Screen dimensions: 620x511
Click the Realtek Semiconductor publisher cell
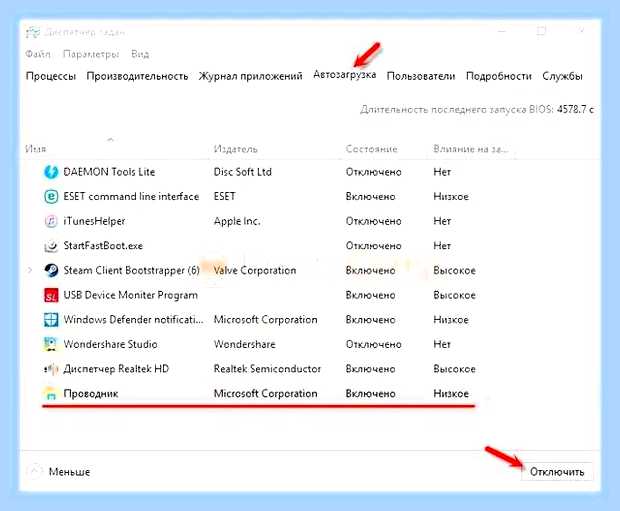267,369
